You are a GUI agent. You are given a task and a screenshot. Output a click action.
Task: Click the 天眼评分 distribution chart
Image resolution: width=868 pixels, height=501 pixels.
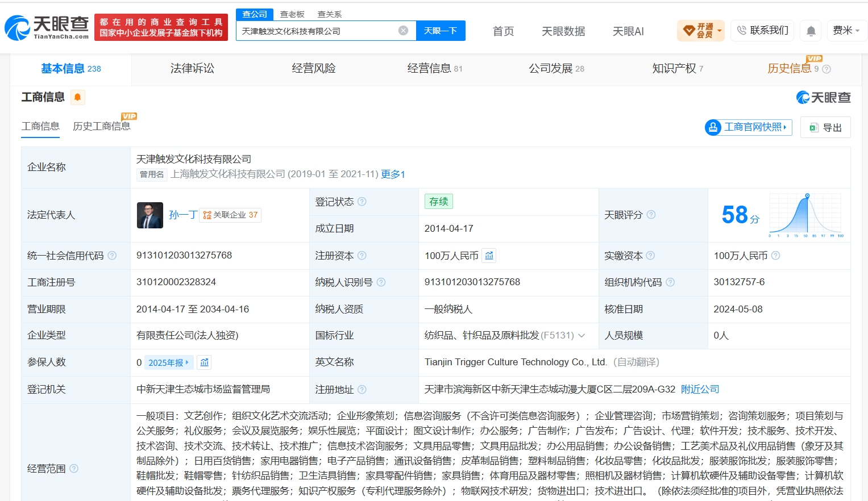click(x=806, y=215)
